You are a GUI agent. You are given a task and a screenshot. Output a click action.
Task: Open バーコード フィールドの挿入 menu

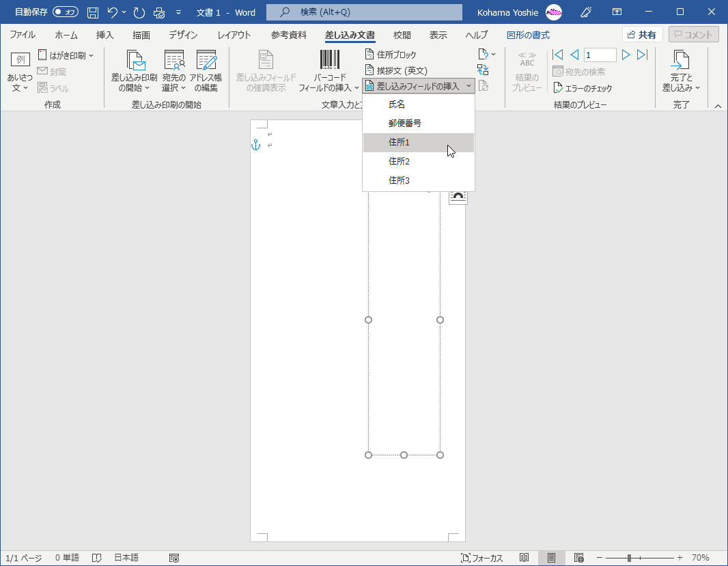[x=328, y=71]
